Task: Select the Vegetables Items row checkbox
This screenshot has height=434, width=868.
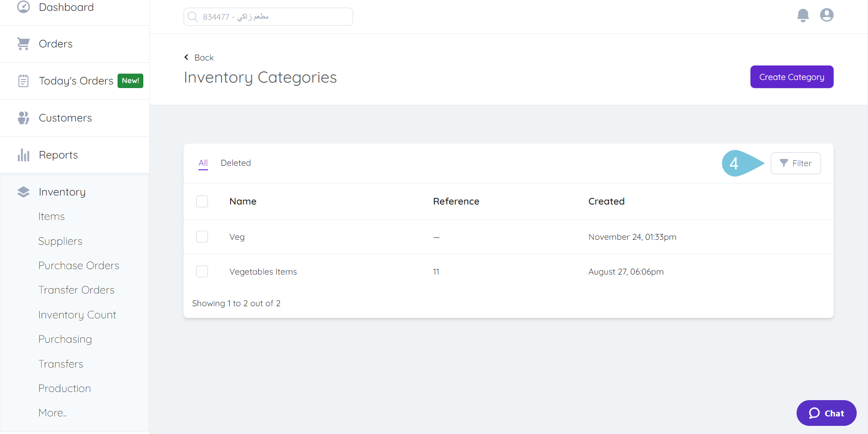Action: click(x=202, y=271)
